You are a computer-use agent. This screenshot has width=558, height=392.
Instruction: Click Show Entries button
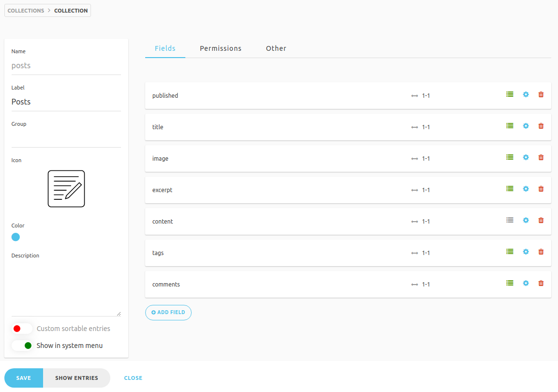(76, 378)
